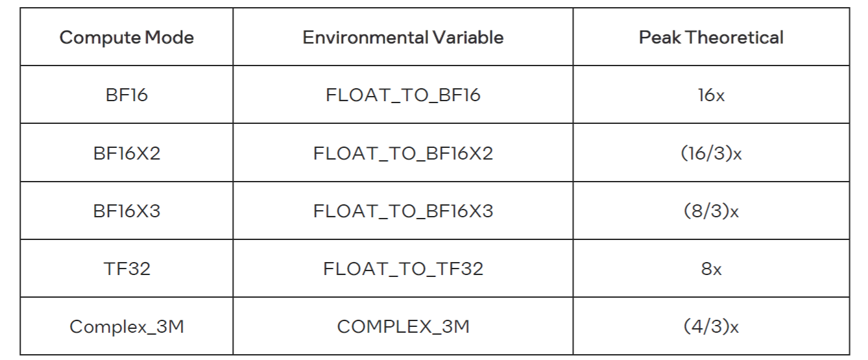Image resolution: width=868 pixels, height=360 pixels.
Task: Click the FLOAT_TO_BF16X3 variable cell
Action: pos(403,211)
